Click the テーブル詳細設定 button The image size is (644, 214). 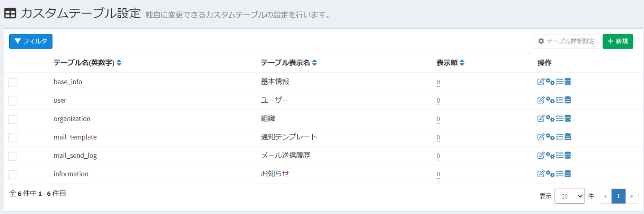(566, 41)
